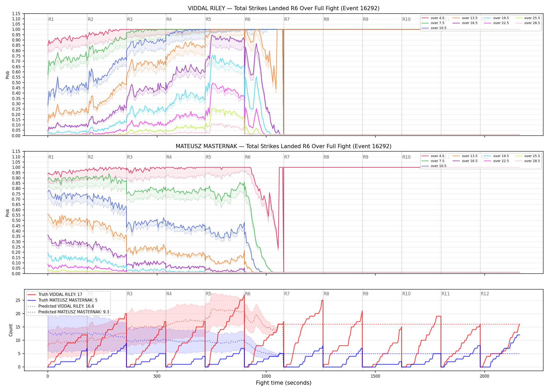
Task: Click the R4 round marker in the Count chart
Action: (x=169, y=294)
